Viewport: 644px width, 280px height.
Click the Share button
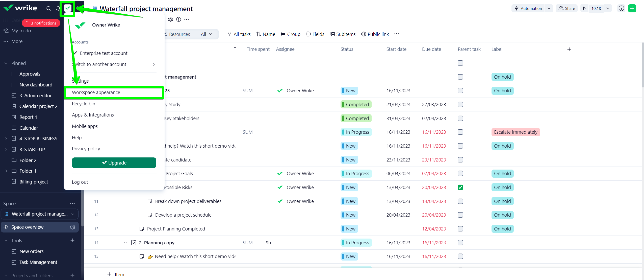pyautogui.click(x=567, y=8)
